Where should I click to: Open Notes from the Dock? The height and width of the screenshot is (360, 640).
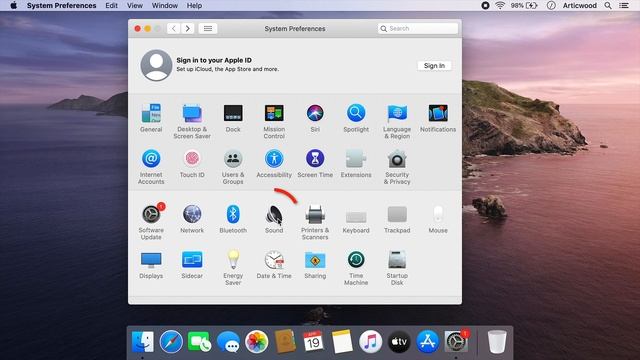pyautogui.click(x=342, y=342)
